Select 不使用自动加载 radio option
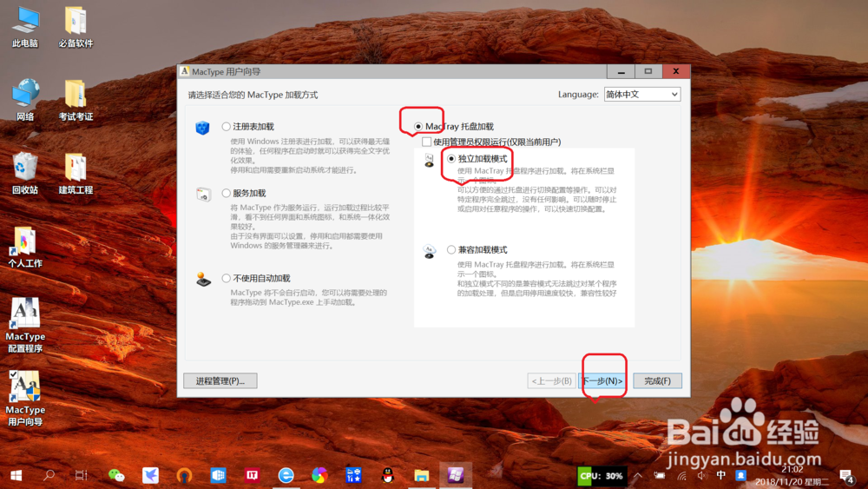 226,278
